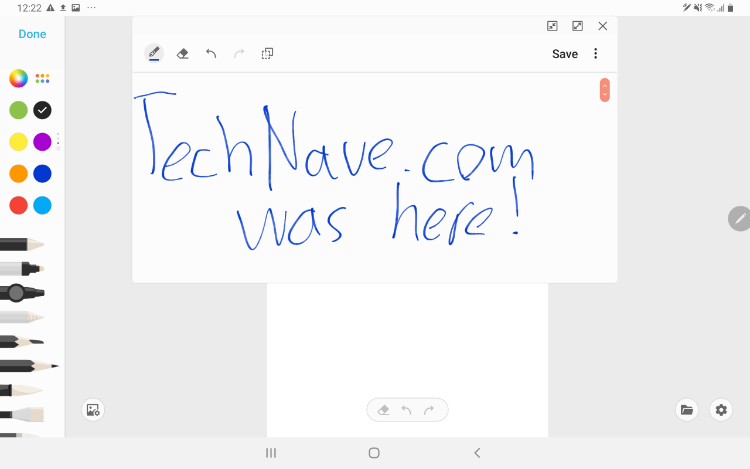The image size is (750, 469).
Task: Shrink the note window to minimized view
Action: coord(552,26)
